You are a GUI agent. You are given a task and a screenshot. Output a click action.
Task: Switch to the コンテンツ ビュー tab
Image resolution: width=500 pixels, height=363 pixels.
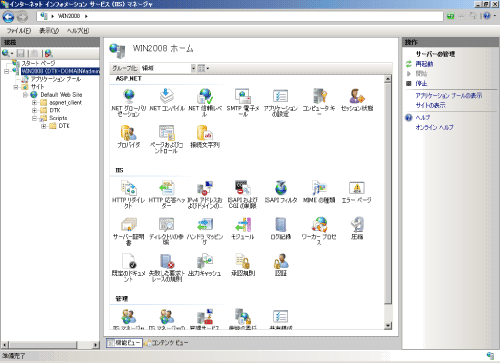166,343
